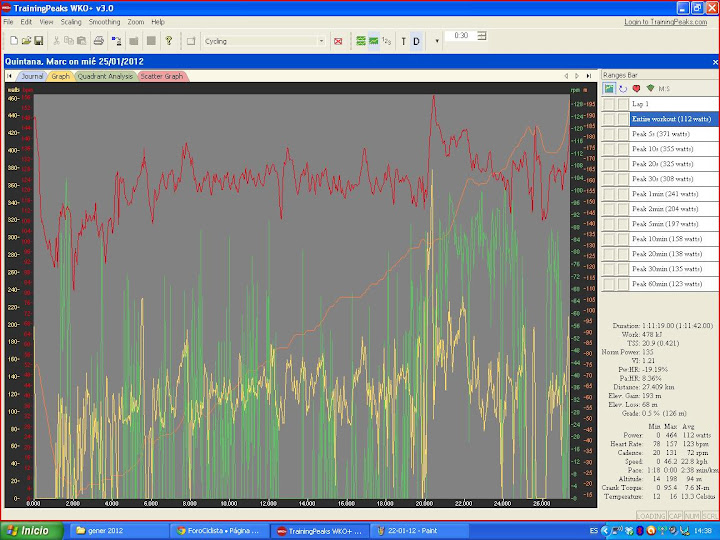Jump to first tab with the tab arrow
The width and height of the screenshot is (720, 540).
(x=9, y=76)
